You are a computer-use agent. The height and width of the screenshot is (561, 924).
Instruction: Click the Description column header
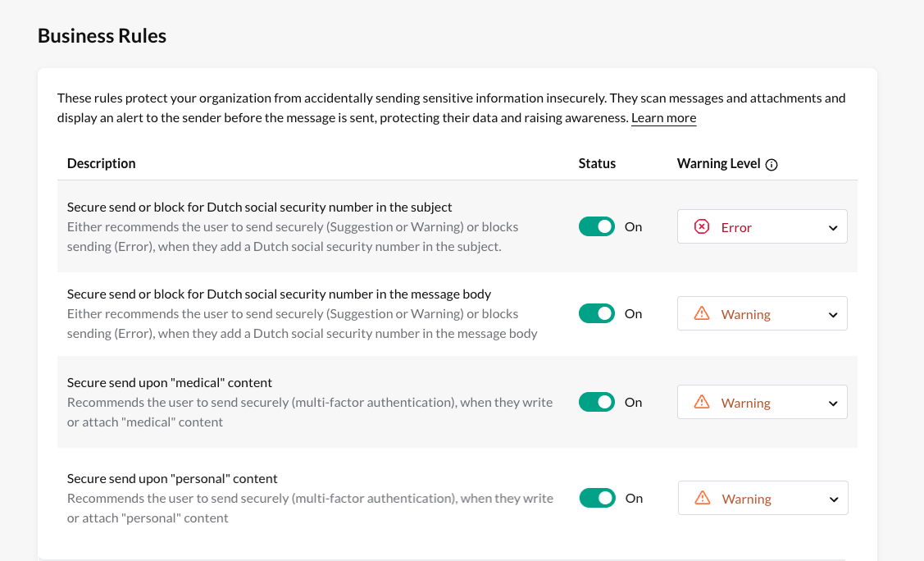[102, 163]
